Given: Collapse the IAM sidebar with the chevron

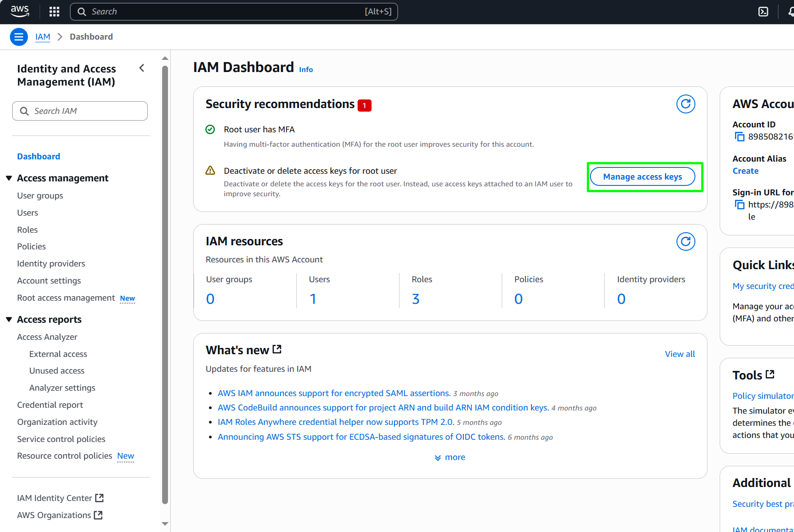Looking at the screenshot, I should pyautogui.click(x=142, y=68).
